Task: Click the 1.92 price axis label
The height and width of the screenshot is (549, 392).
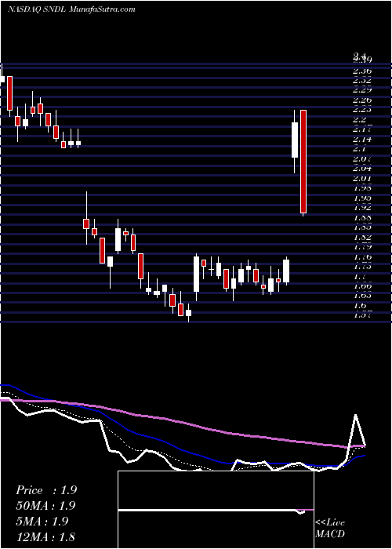Action: [362, 208]
